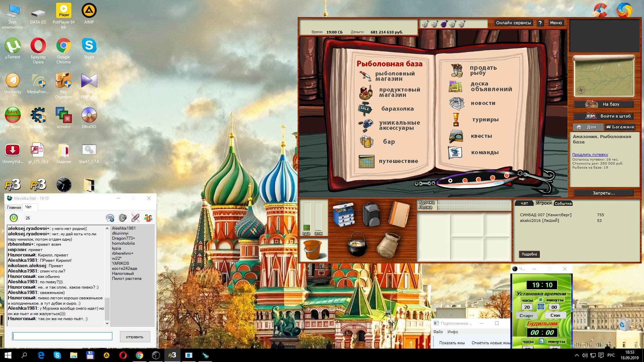Click the часы value field showing 20

pos(527,307)
